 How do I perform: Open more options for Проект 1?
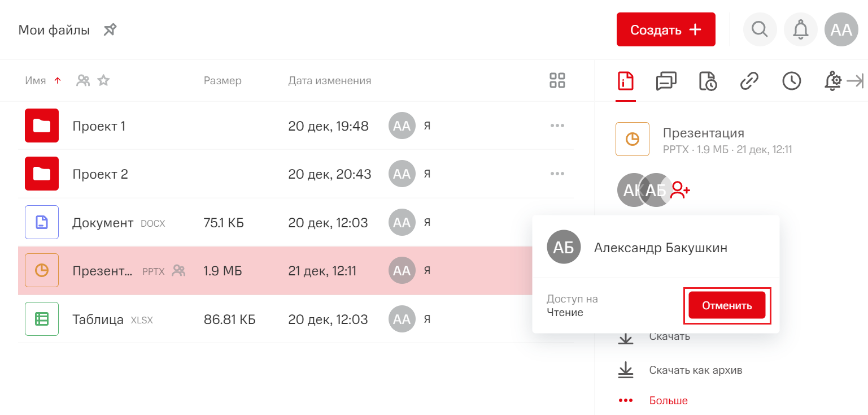557,126
